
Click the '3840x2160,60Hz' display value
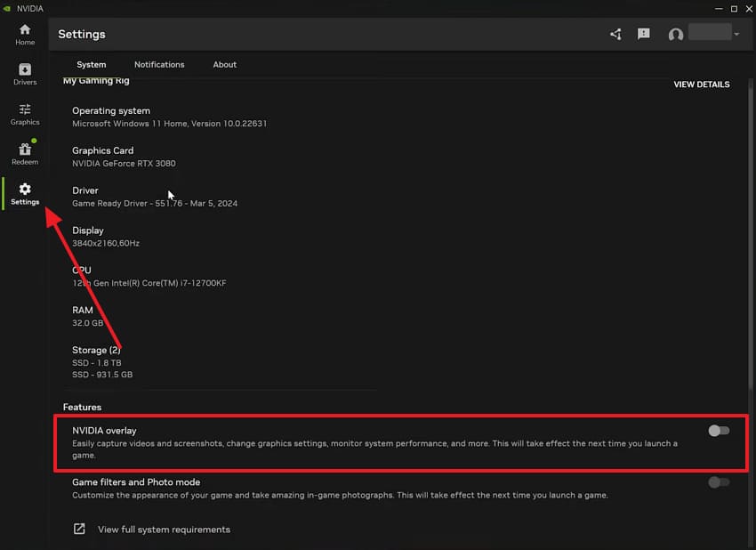pyautogui.click(x=106, y=243)
